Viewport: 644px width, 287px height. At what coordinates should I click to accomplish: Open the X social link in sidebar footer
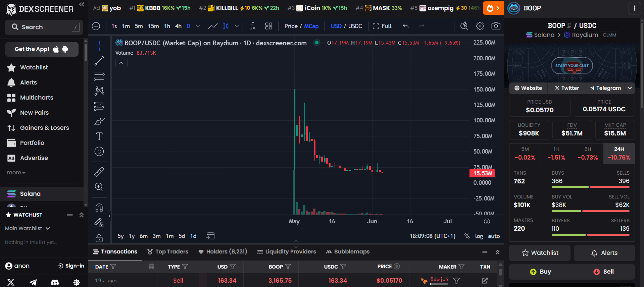[11, 282]
